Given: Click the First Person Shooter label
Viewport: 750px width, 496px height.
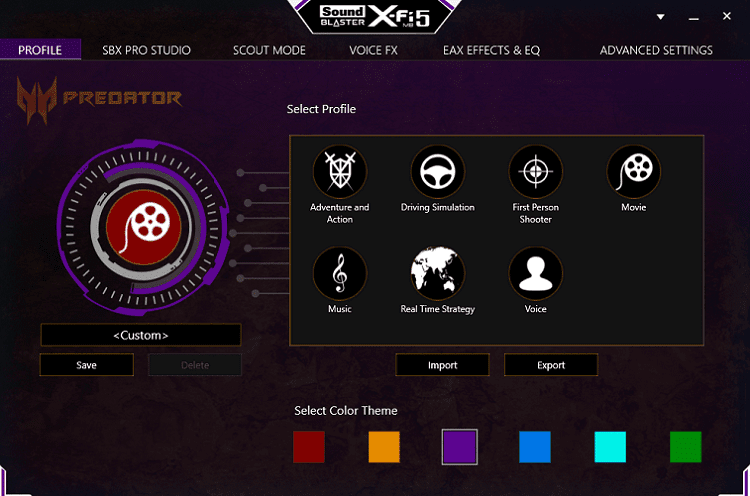Looking at the screenshot, I should tap(536, 213).
